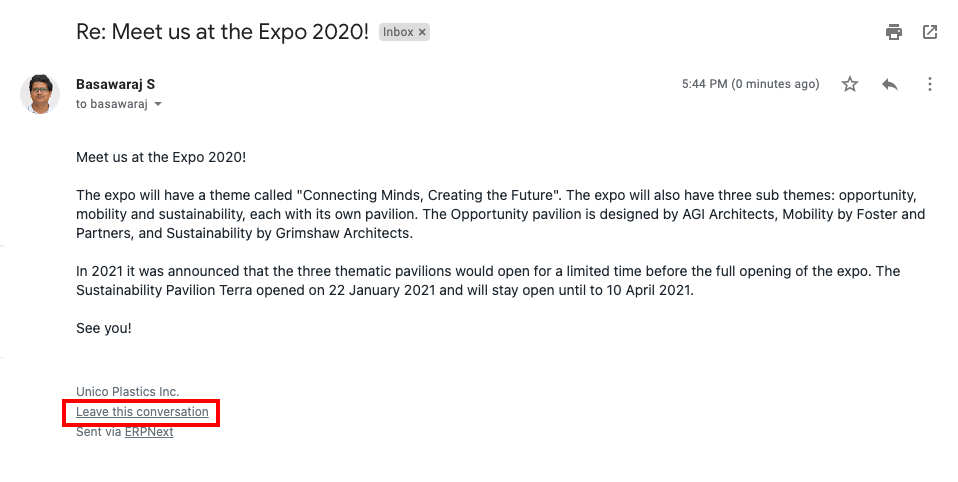958x482 pixels.
Task: Click the "See you!" line in the email
Action: (104, 328)
